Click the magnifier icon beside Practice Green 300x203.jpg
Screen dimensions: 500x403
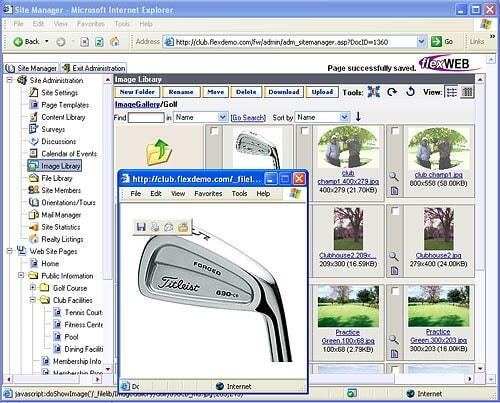(x=394, y=339)
